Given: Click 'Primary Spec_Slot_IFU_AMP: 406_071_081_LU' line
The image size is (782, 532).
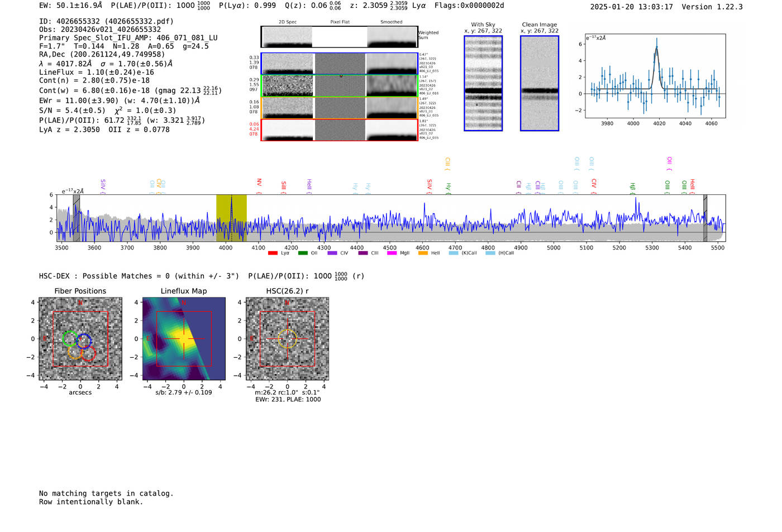Looking at the screenshot, I should 128,38.
